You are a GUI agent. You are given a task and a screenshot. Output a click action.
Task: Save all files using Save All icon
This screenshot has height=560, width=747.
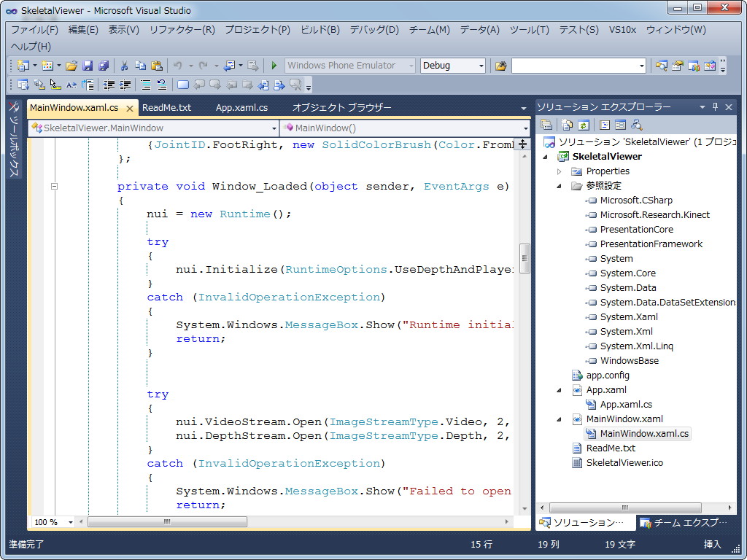103,66
